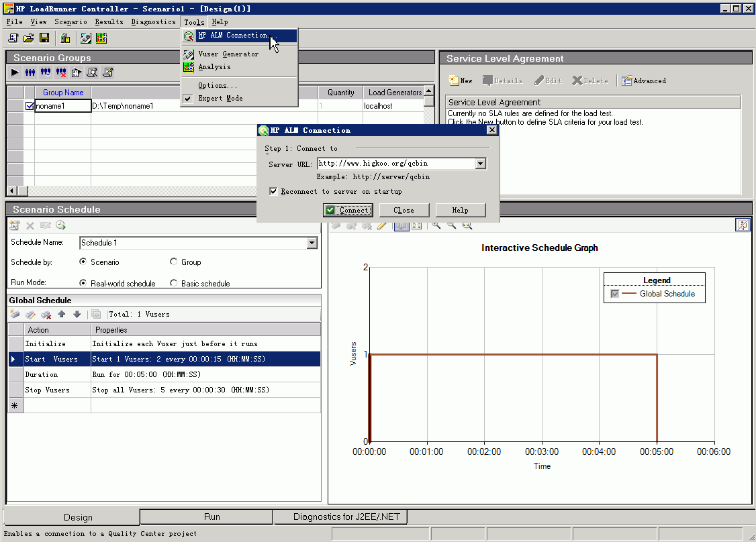Launch Vuser Generator from the main toolbar
Image resolution: width=756 pixels, height=542 pixels.
click(86, 38)
